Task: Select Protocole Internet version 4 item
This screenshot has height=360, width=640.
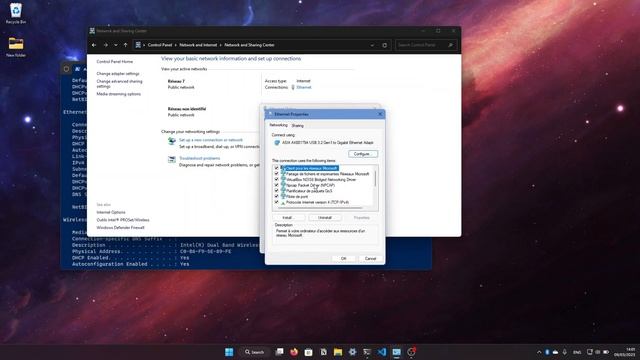Action: (317, 202)
